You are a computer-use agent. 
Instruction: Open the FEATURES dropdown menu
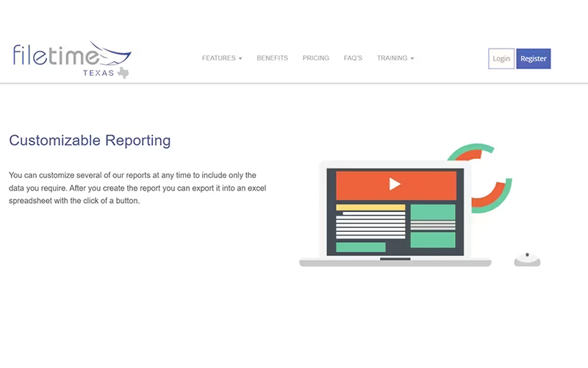coord(222,58)
